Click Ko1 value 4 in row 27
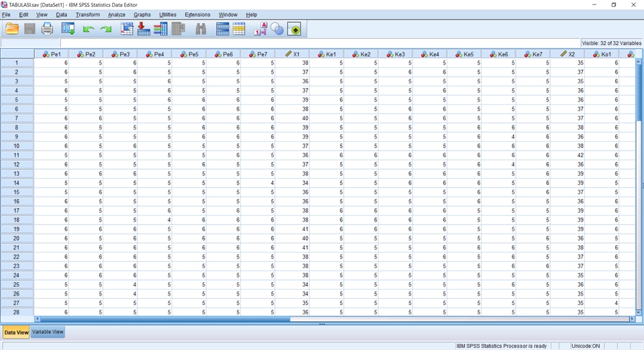The image size is (644, 350). coord(602,303)
